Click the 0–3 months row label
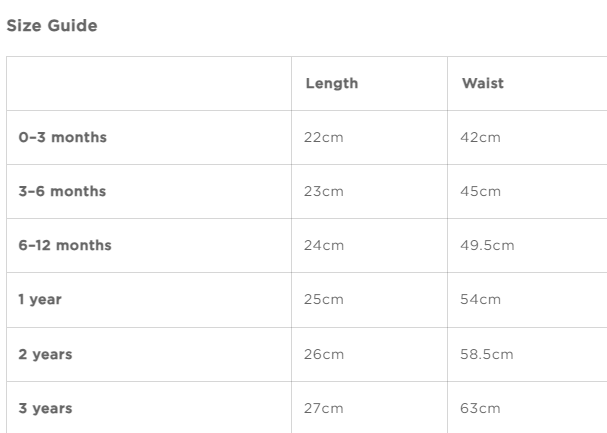 pos(62,137)
